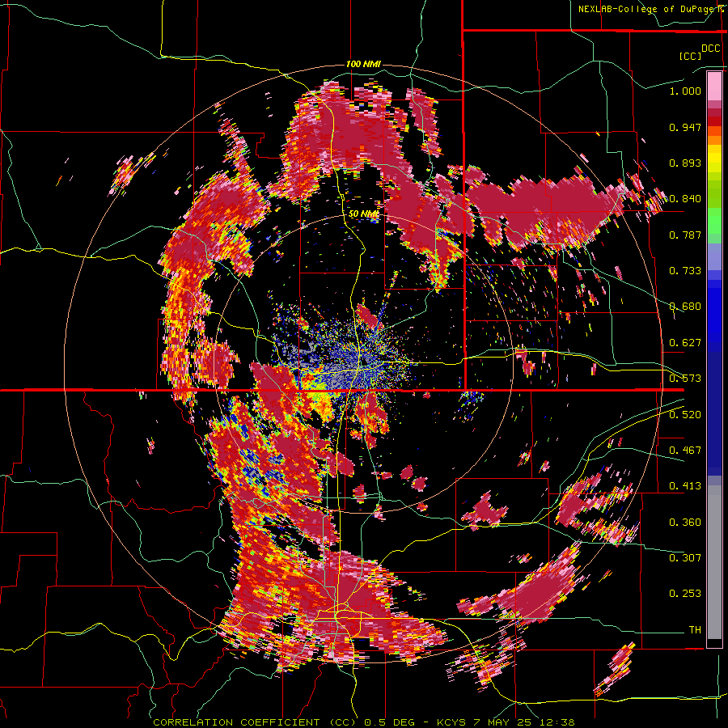The image size is (728, 728).
Task: Click the DCC label above the color scale
Action: (x=710, y=49)
